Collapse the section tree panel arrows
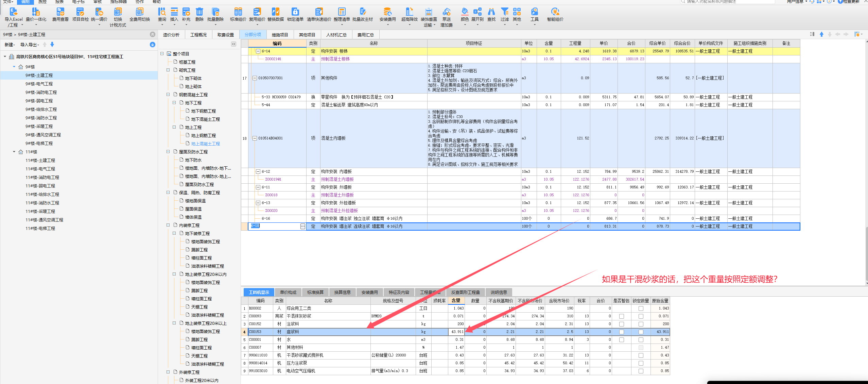 234,44
